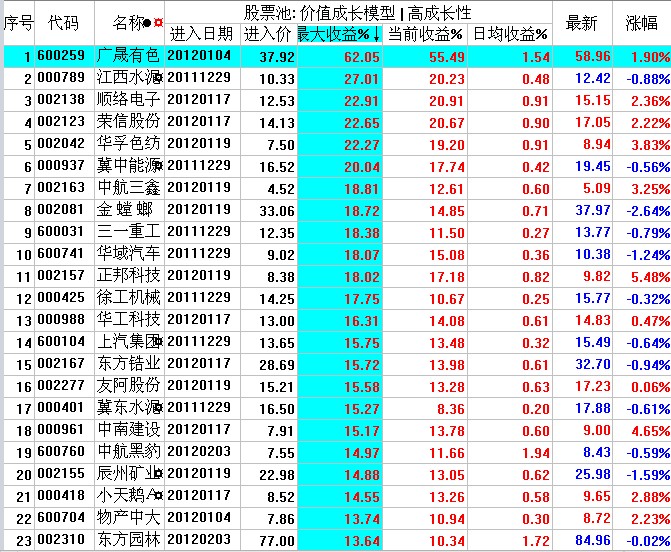Click change value -2.64%
Screen dimensions: 671x552
[648, 211]
